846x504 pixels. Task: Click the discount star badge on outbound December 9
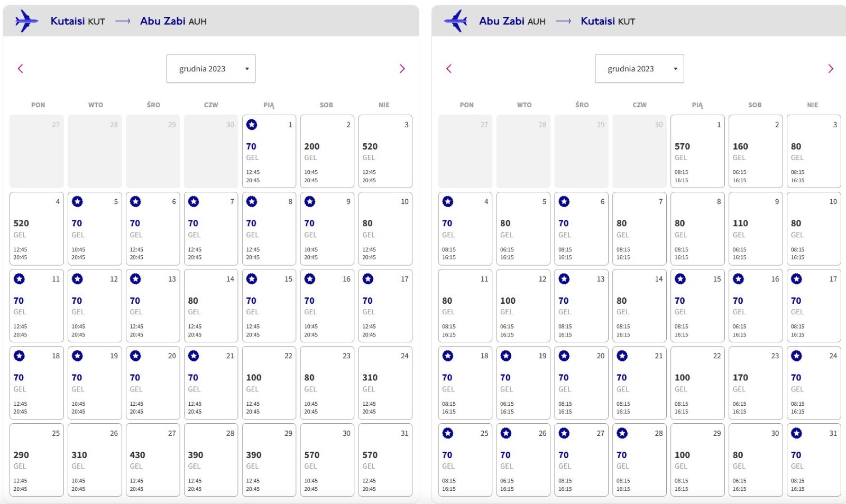(310, 201)
